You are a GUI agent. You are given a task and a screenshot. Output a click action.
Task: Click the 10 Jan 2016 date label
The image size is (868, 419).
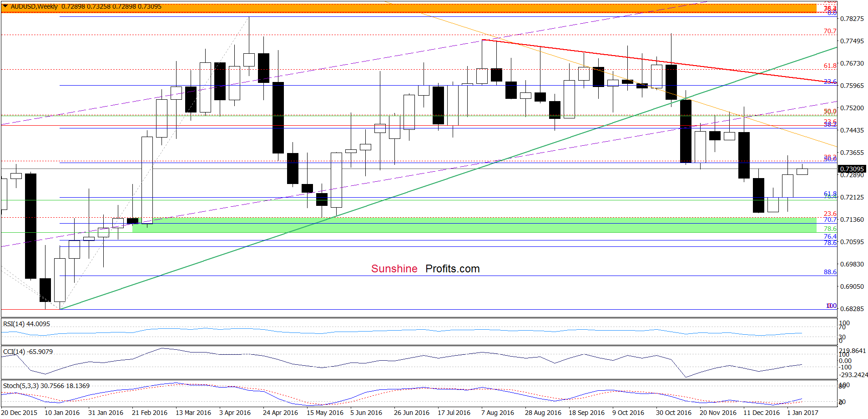click(x=62, y=413)
